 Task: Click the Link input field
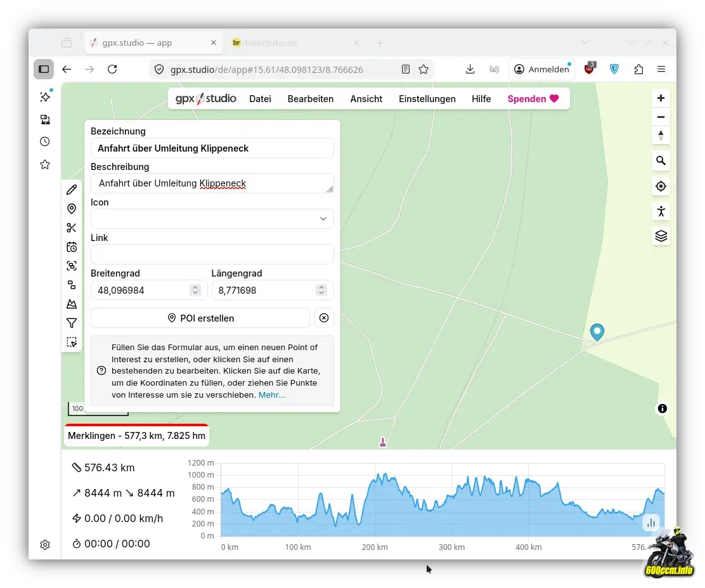[212, 254]
